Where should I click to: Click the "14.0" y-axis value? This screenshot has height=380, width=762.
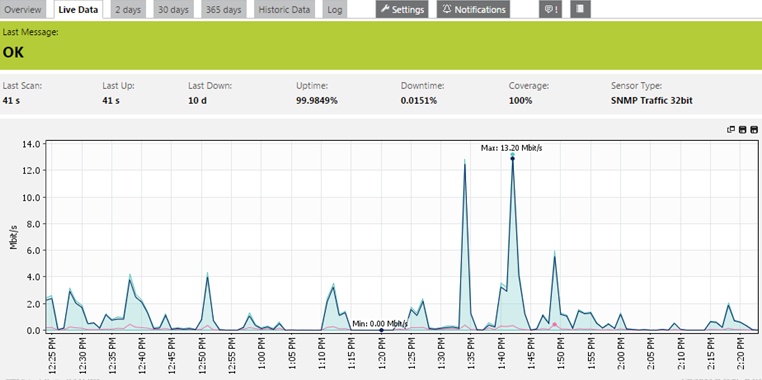click(32, 144)
